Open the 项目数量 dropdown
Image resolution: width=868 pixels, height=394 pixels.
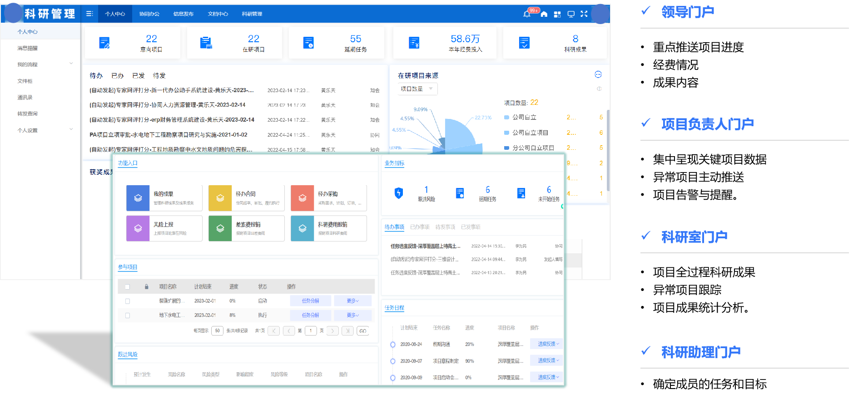[418, 89]
